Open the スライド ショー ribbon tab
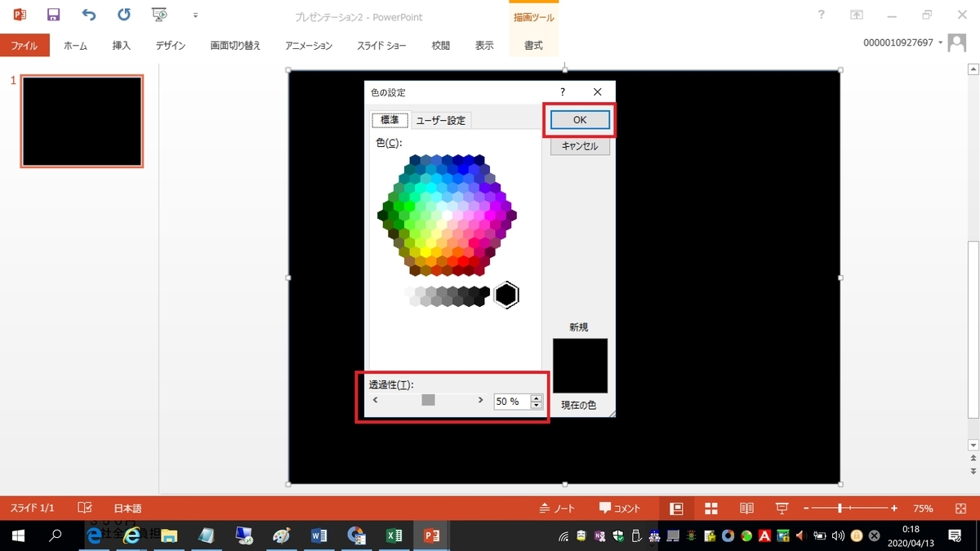The image size is (980, 551). coord(381,46)
